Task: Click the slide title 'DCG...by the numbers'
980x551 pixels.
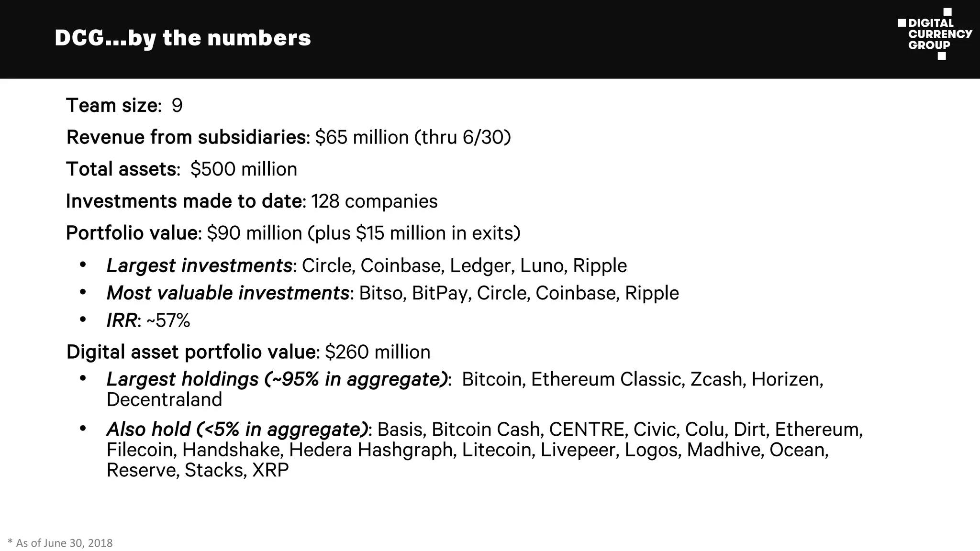Action: pyautogui.click(x=183, y=38)
